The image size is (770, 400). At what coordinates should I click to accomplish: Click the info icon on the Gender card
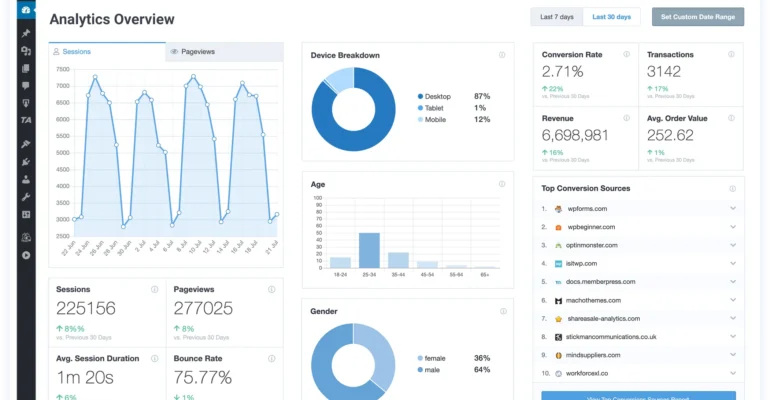503,311
